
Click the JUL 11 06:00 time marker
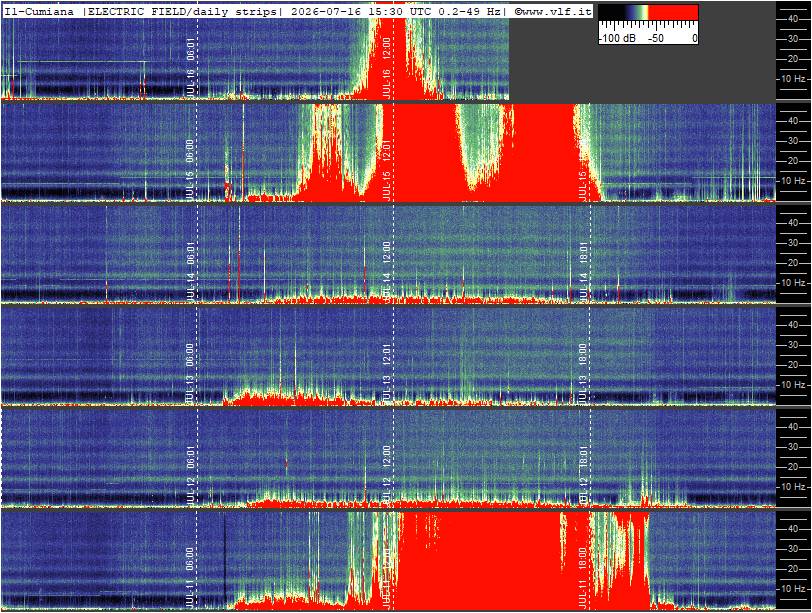tap(190, 577)
